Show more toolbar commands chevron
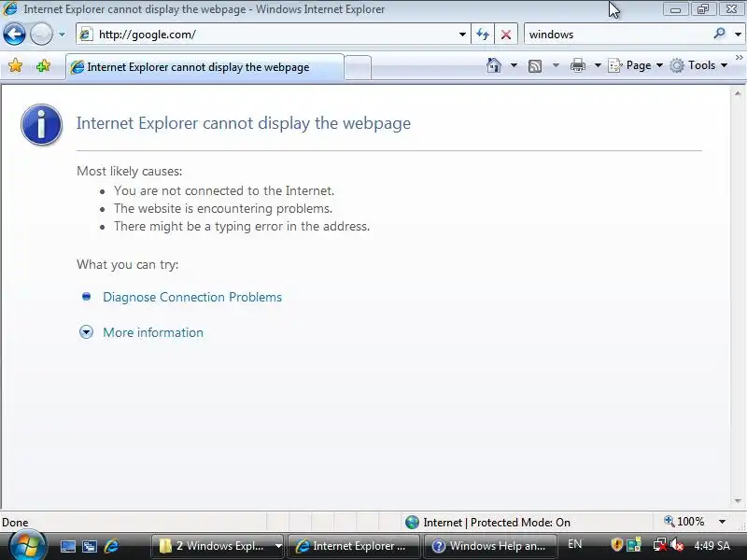This screenshot has height=560, width=747. (739, 57)
